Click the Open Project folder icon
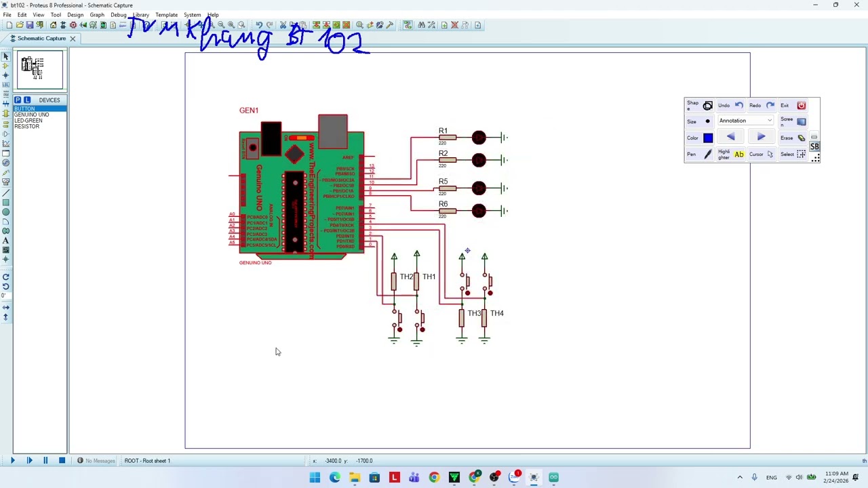The width and height of the screenshot is (868, 488). pyautogui.click(x=20, y=25)
